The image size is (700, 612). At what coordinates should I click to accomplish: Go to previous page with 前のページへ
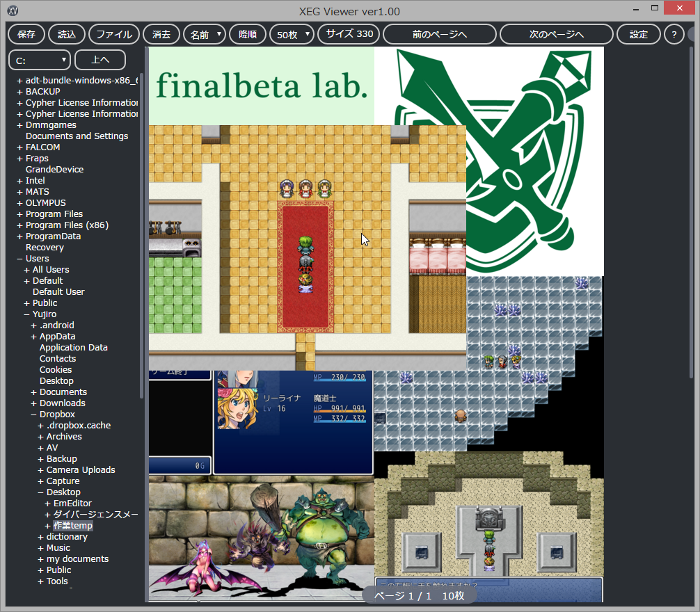[x=440, y=34]
